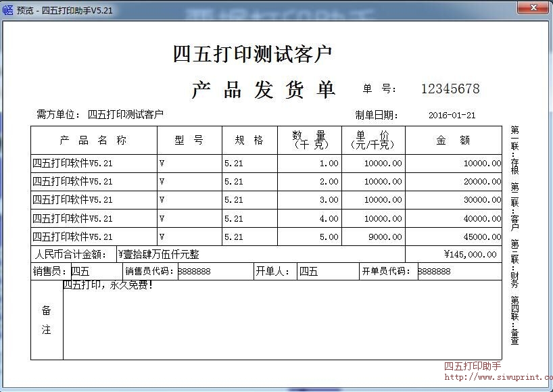Screen dimensions: 553x392
Task: Click the 产品名称 column header
Action: pyautogui.click(x=93, y=139)
